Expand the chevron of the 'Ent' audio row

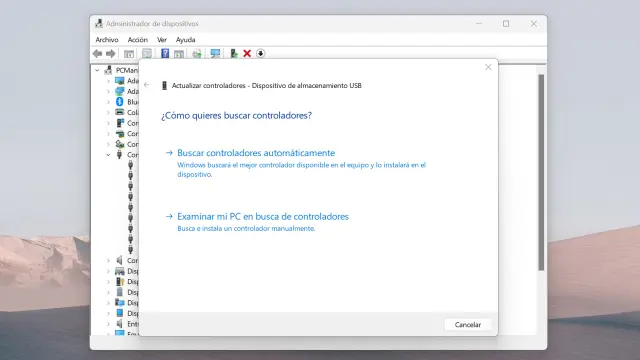(x=108, y=324)
